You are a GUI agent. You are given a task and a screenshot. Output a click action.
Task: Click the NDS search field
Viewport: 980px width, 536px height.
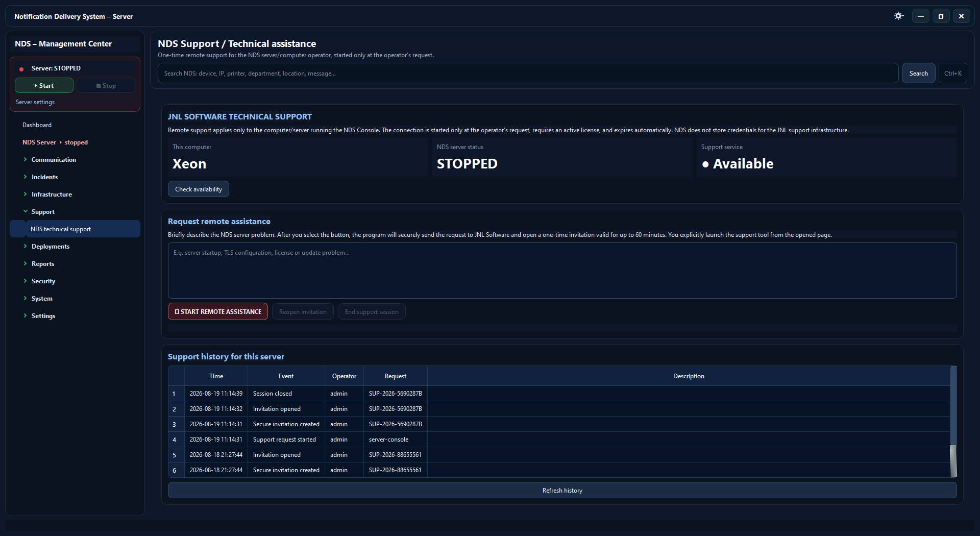point(528,74)
